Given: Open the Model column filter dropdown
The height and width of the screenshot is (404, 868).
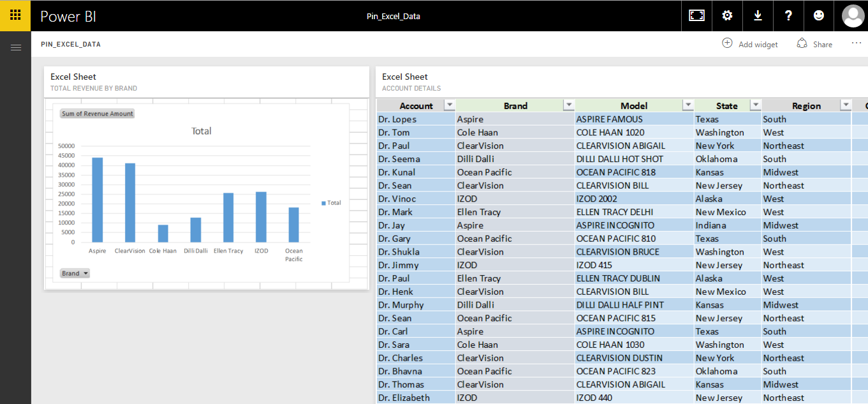Looking at the screenshot, I should (688, 106).
